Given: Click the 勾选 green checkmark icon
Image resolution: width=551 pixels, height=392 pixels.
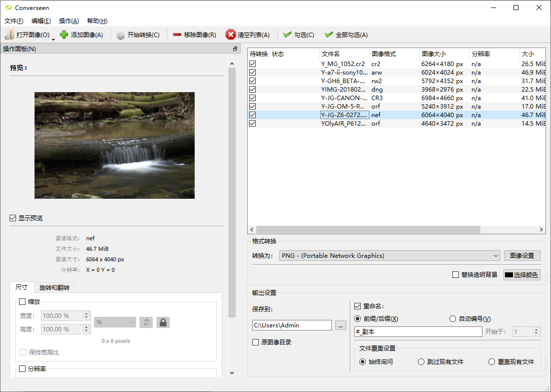Looking at the screenshot, I should point(287,35).
